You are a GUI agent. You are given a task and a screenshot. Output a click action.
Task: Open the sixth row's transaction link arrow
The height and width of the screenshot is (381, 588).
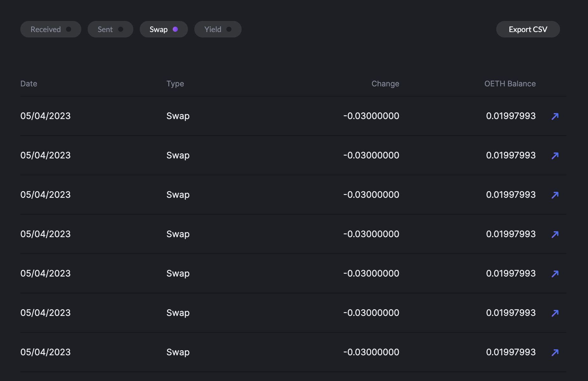pos(555,313)
